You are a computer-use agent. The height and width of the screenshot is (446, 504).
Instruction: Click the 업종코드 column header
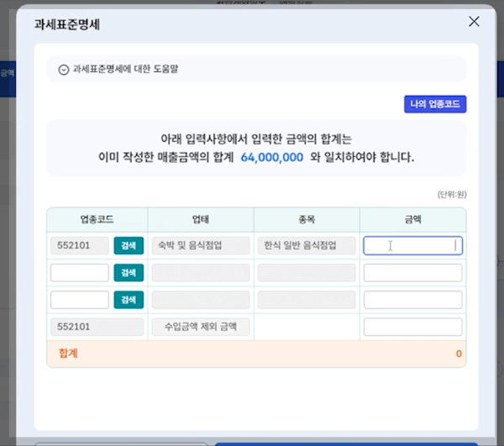click(97, 219)
